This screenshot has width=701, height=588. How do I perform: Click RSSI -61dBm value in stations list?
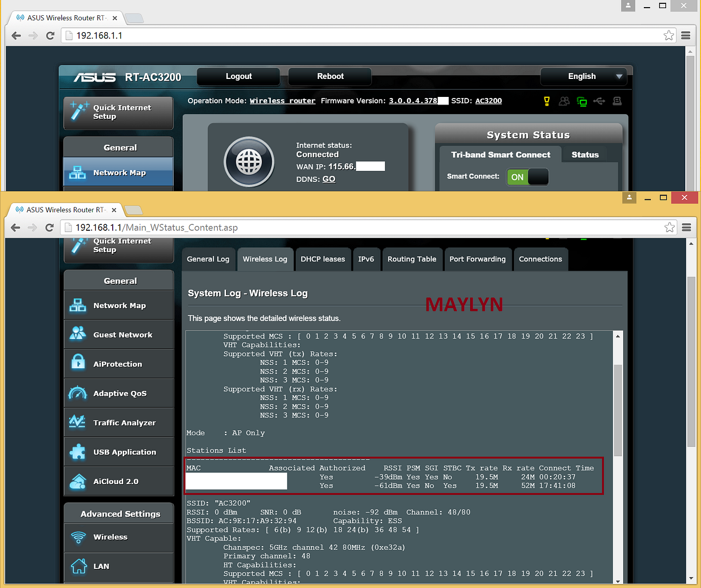[x=388, y=486]
